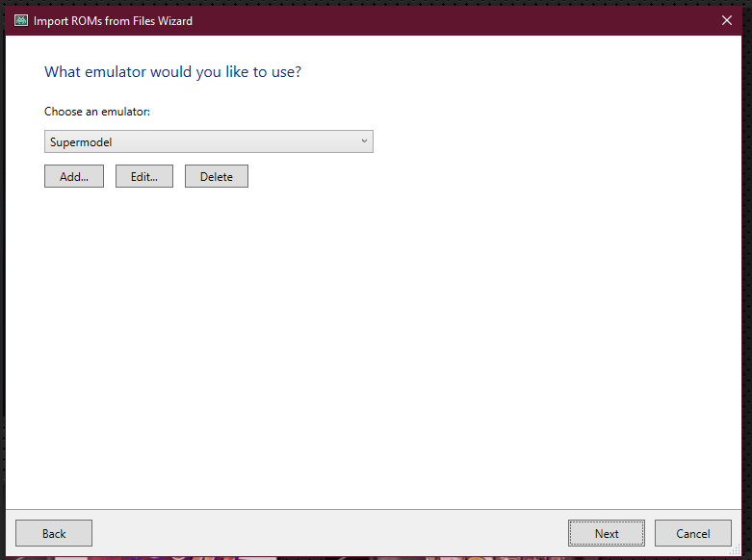Edit the selected emulator
The image size is (752, 560).
click(x=143, y=176)
